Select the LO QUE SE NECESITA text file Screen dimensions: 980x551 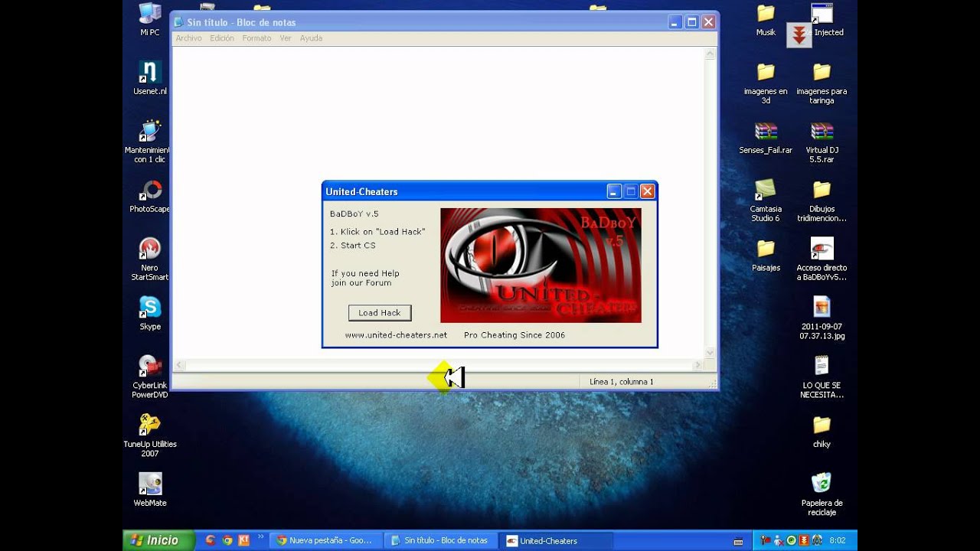click(x=822, y=377)
